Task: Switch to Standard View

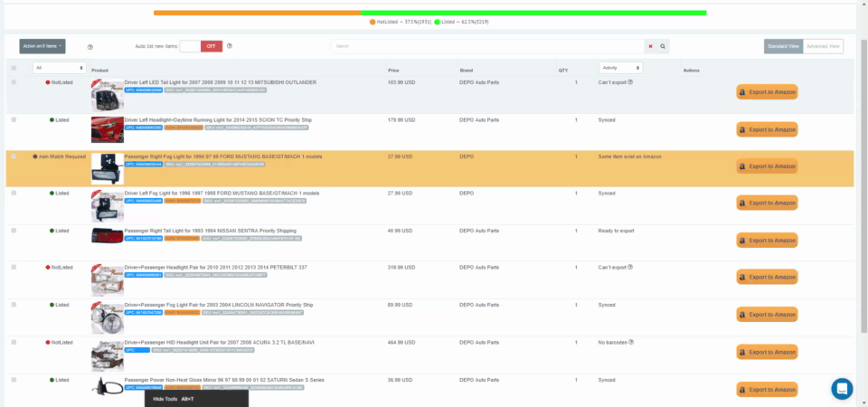Action: [783, 46]
